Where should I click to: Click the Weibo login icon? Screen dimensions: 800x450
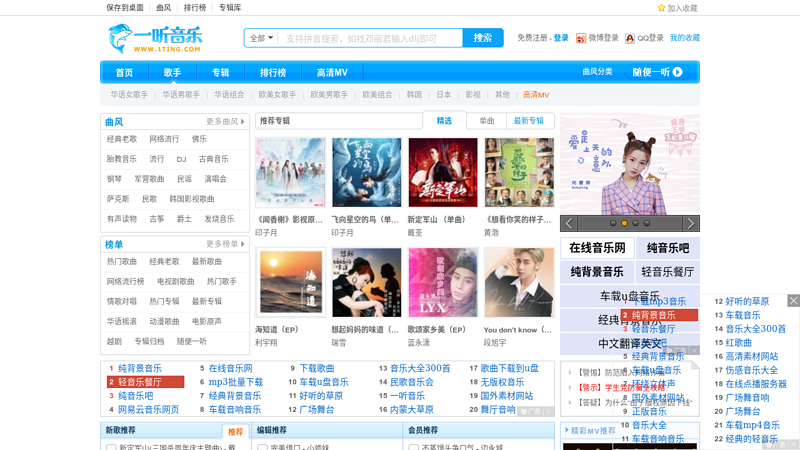tap(581, 38)
